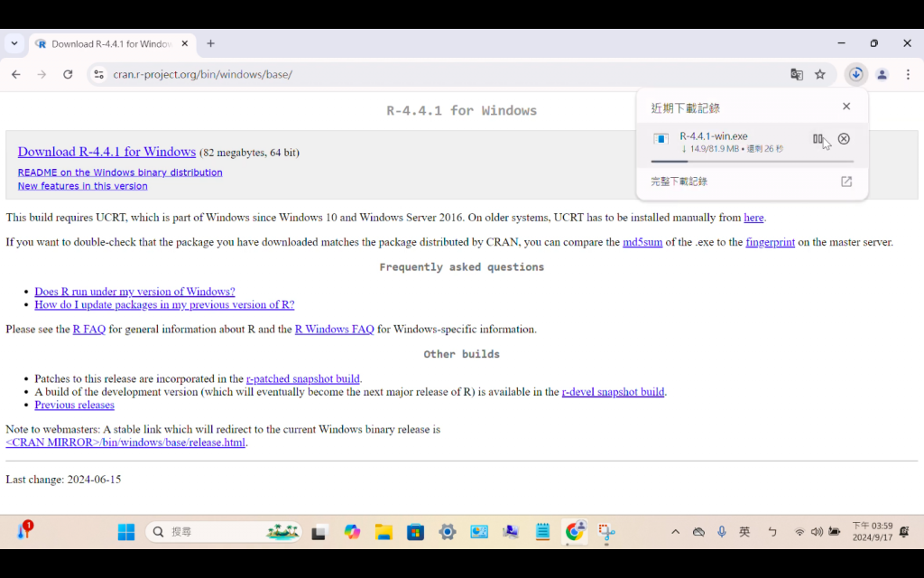Open the R FAQ link
The width and height of the screenshot is (924, 578).
[x=89, y=330]
